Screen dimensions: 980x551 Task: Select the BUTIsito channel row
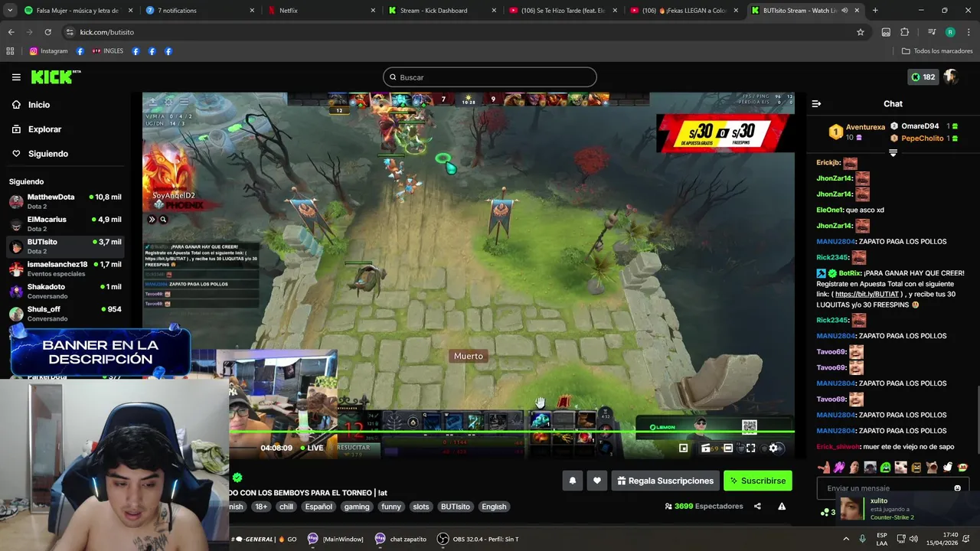(x=66, y=246)
